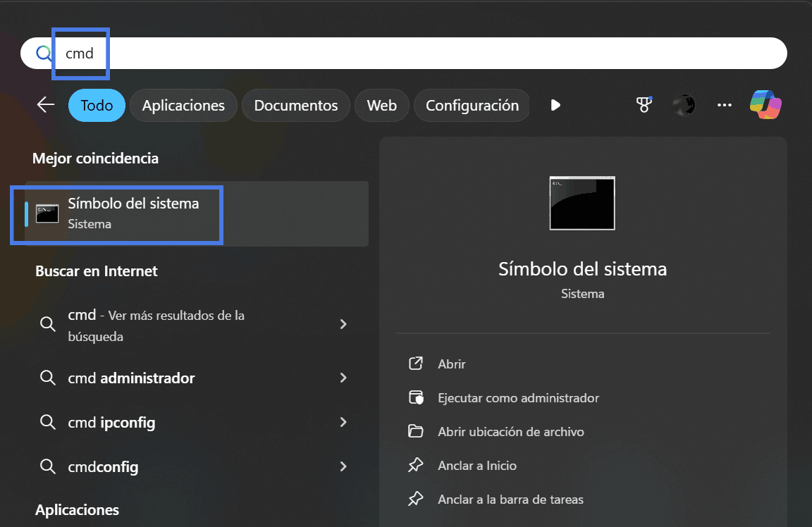Show more filters with the play arrow
Image resolution: width=812 pixels, height=527 pixels.
point(555,105)
